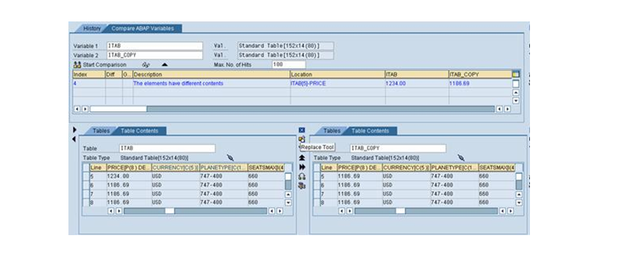Click the black up-triangle near Start Comparison

click(x=164, y=65)
